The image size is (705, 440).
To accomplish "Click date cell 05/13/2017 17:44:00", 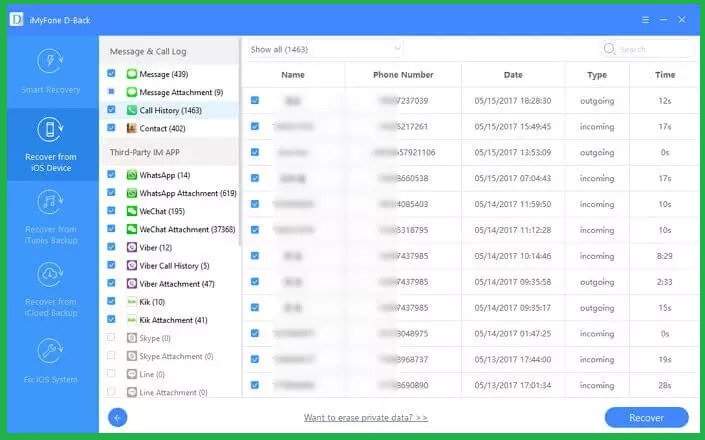I will pos(513,360).
